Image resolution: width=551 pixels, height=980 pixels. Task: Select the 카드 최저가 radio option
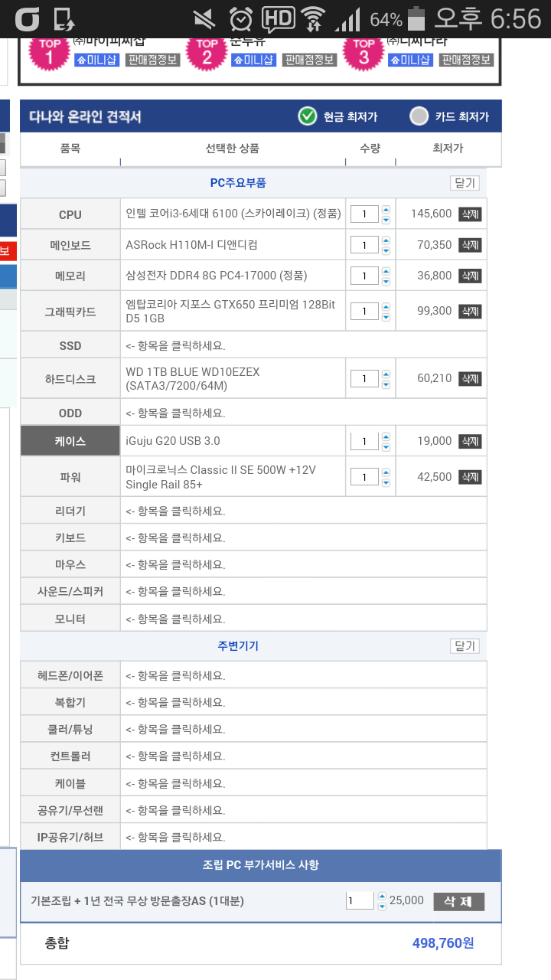pyautogui.click(x=419, y=116)
